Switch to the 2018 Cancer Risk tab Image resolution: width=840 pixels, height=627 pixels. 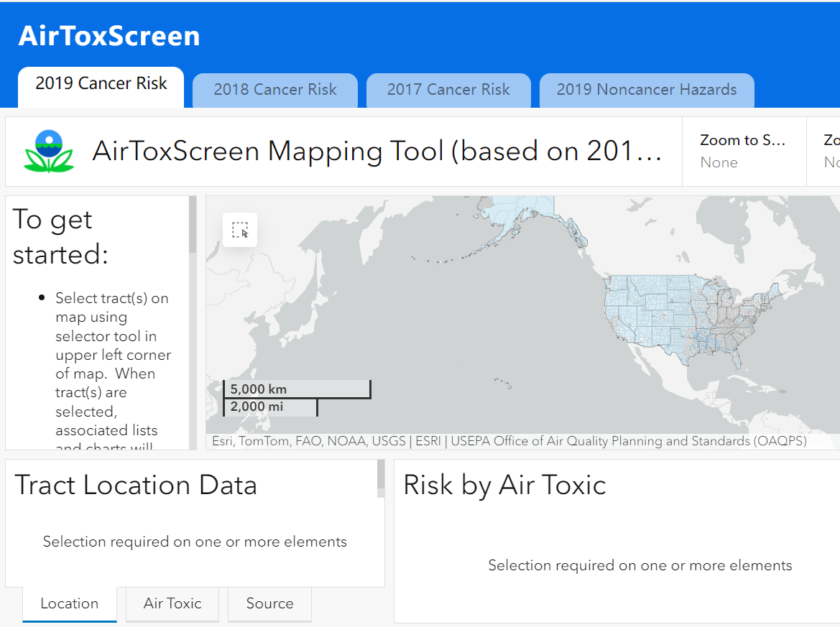[274, 90]
